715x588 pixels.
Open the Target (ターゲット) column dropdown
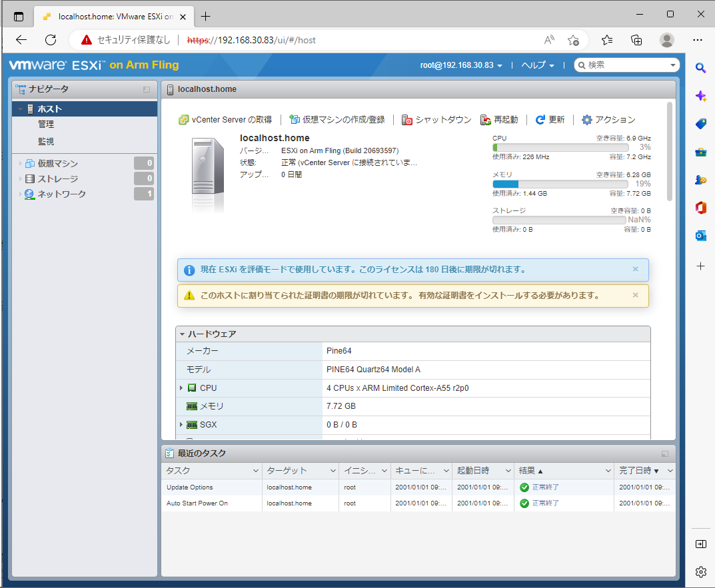click(333, 471)
